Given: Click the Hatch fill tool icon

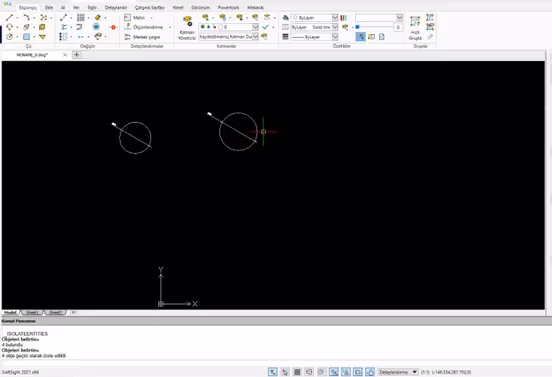Looking at the screenshot, I should pyautogui.click(x=42, y=27).
